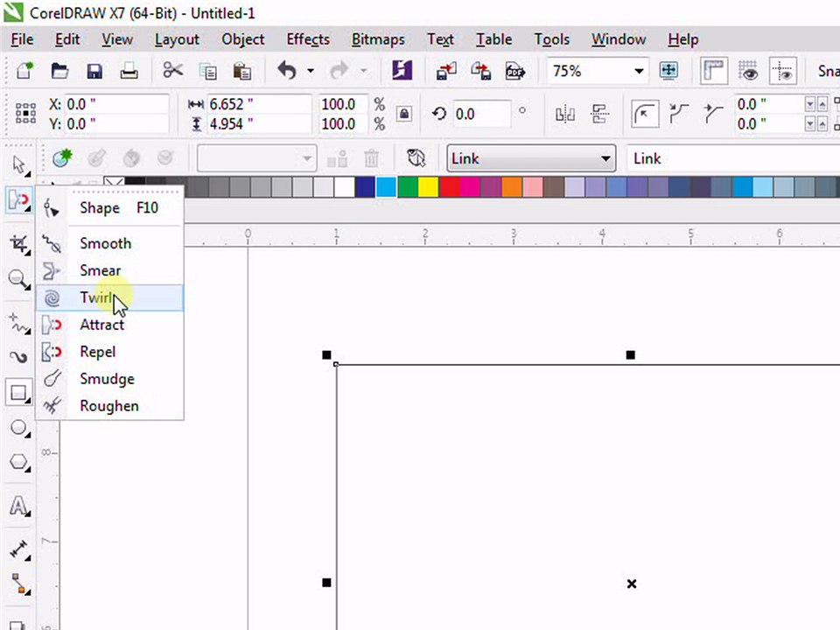Screen dimensions: 840x630
Task: Open the zoom level 75% dropdown
Action: click(639, 71)
